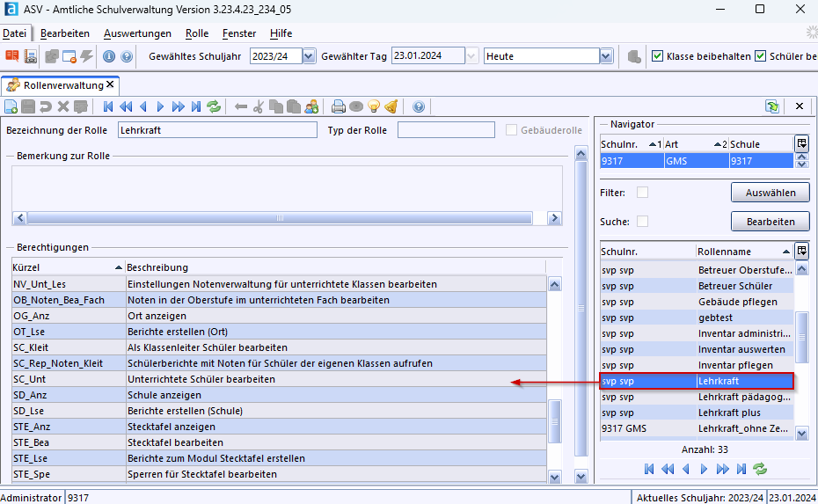The height and width of the screenshot is (504, 818).
Task: Open column options button beside Rollenname header
Action: (x=802, y=251)
